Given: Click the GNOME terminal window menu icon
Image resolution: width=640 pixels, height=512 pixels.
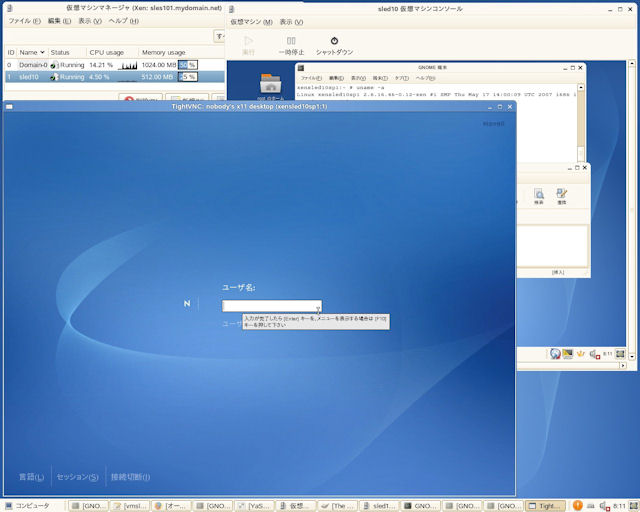Looking at the screenshot, I should click(x=301, y=68).
